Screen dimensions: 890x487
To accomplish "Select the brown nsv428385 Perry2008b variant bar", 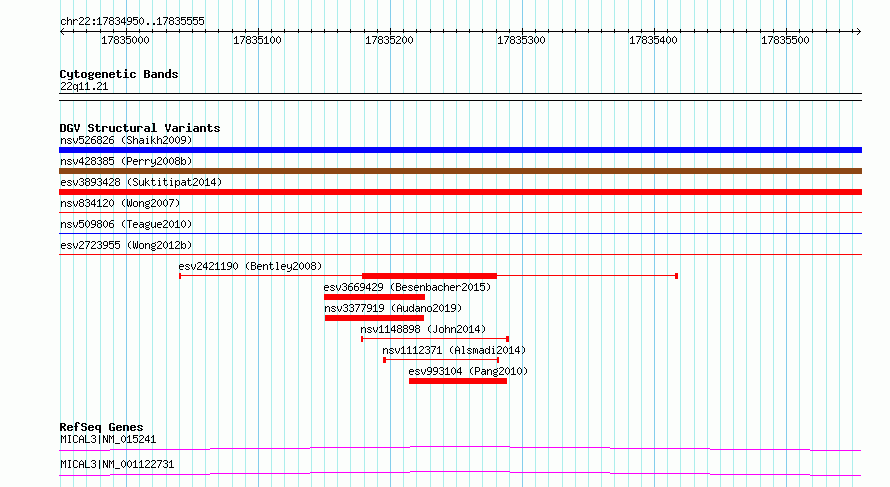I will click(460, 171).
